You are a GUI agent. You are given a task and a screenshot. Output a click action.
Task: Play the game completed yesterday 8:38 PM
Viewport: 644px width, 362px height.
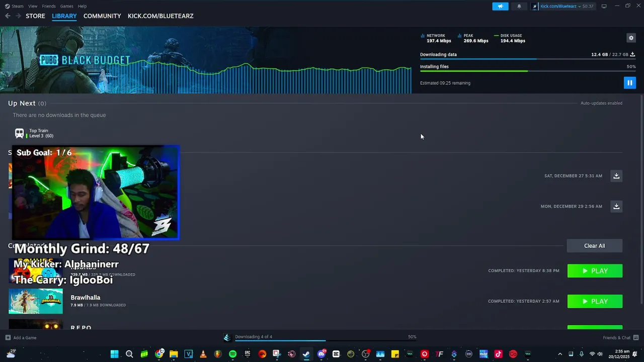(595, 270)
